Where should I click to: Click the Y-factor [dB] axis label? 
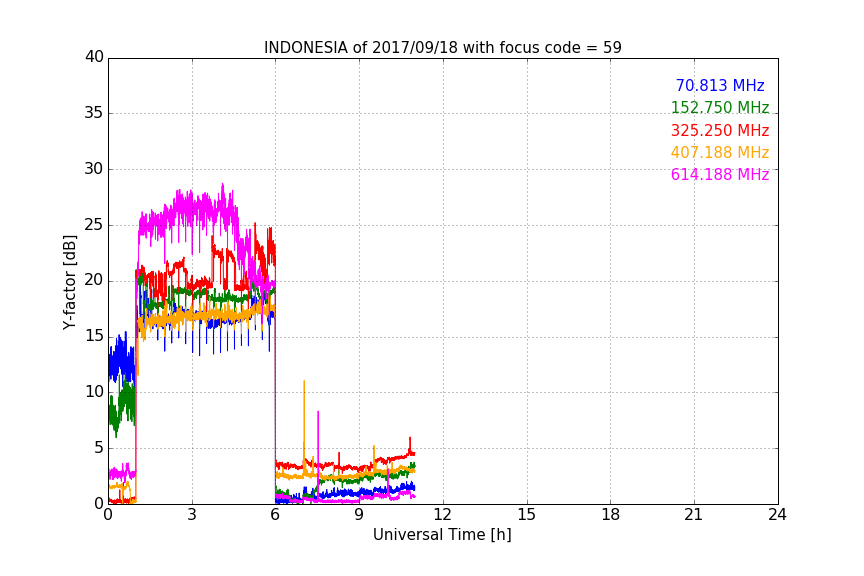point(69,282)
